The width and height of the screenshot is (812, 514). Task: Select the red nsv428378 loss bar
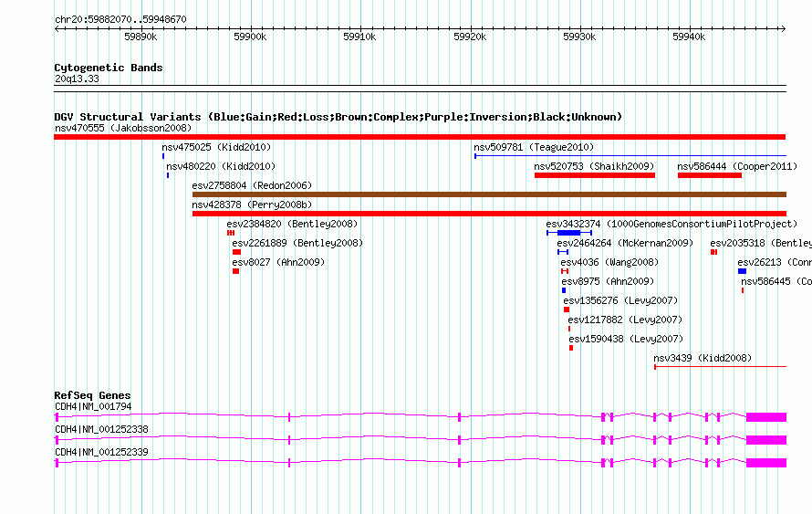click(x=489, y=214)
